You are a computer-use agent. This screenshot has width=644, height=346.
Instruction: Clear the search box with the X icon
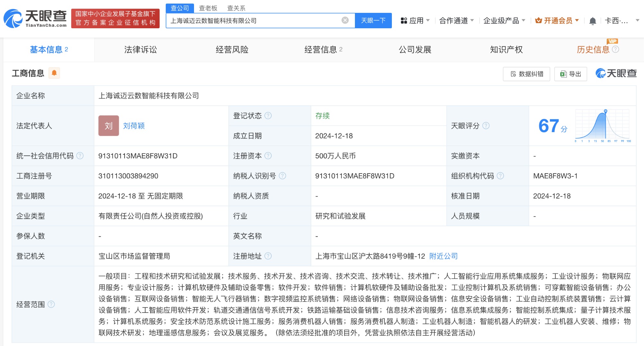345,20
